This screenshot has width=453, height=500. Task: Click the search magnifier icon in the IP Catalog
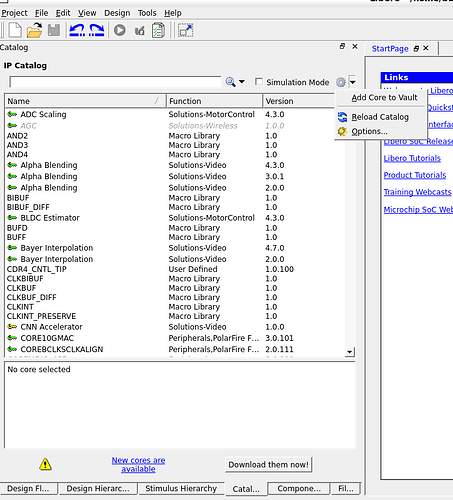(230, 82)
